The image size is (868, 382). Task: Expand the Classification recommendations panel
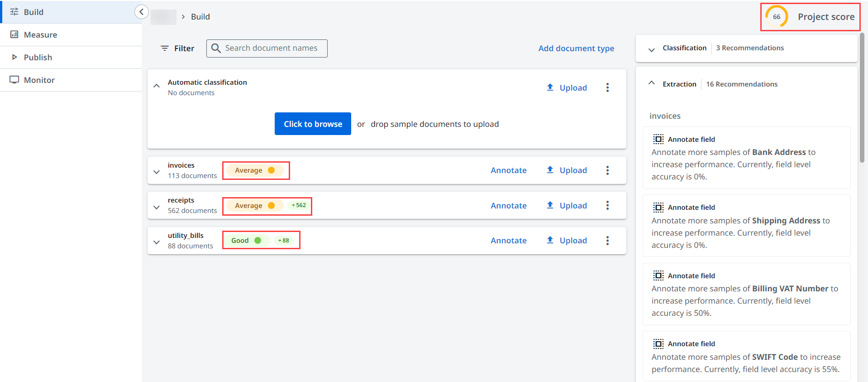point(651,49)
